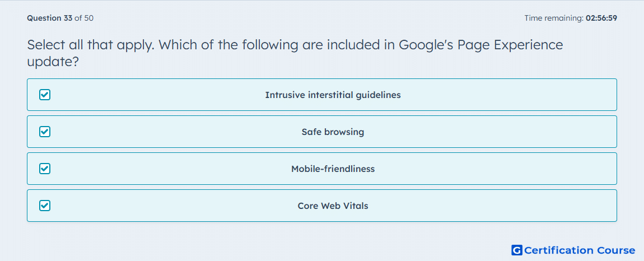The height and width of the screenshot is (261, 644).
Task: Click the 02:56:59 countdown timer value
Action: 601,18
